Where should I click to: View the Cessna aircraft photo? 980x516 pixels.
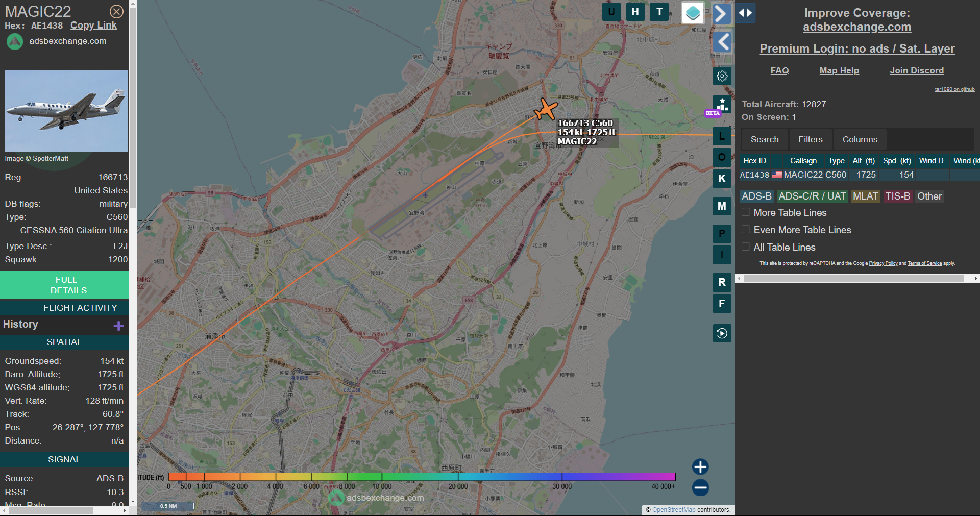pos(66,111)
